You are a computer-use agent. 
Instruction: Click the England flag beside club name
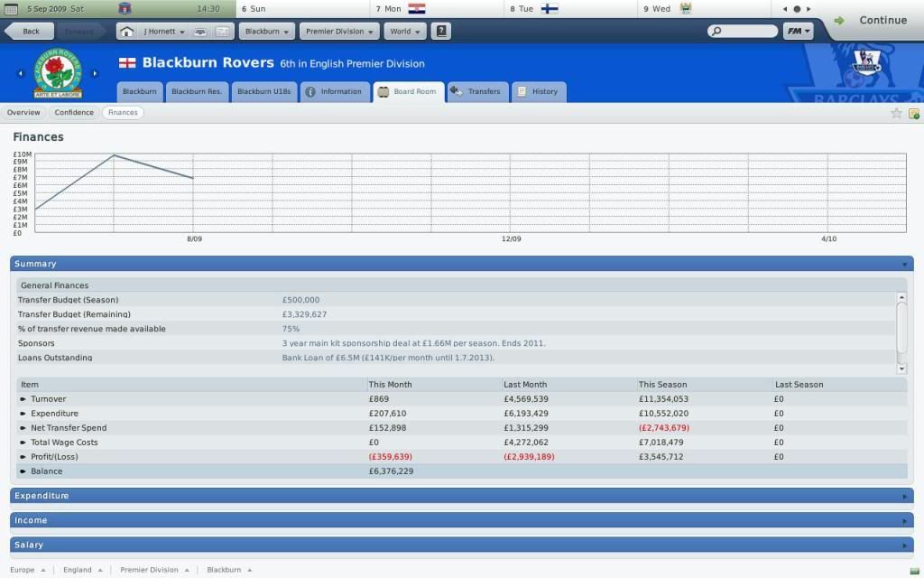[x=127, y=62]
